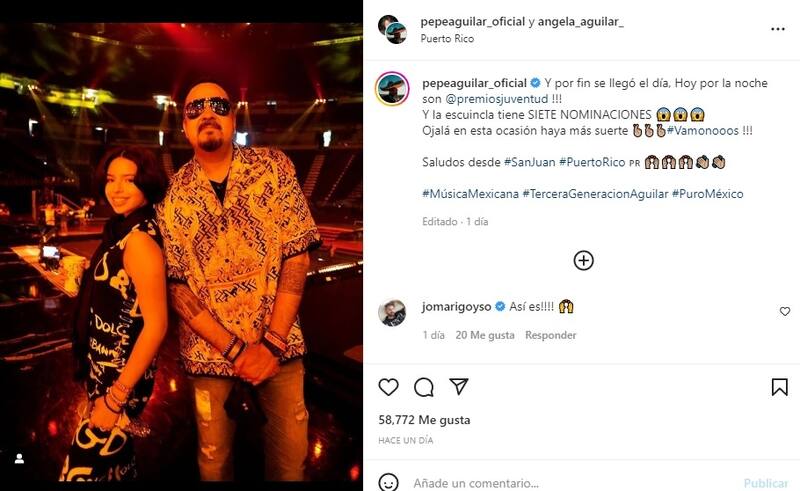Reply to jomarigoyso's comment
800x491 pixels.
pos(551,335)
